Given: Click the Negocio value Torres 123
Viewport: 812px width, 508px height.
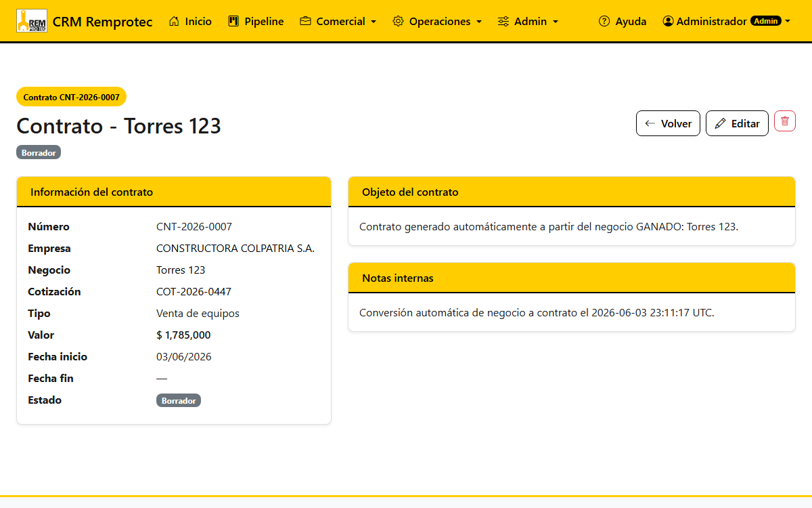Looking at the screenshot, I should [x=181, y=270].
